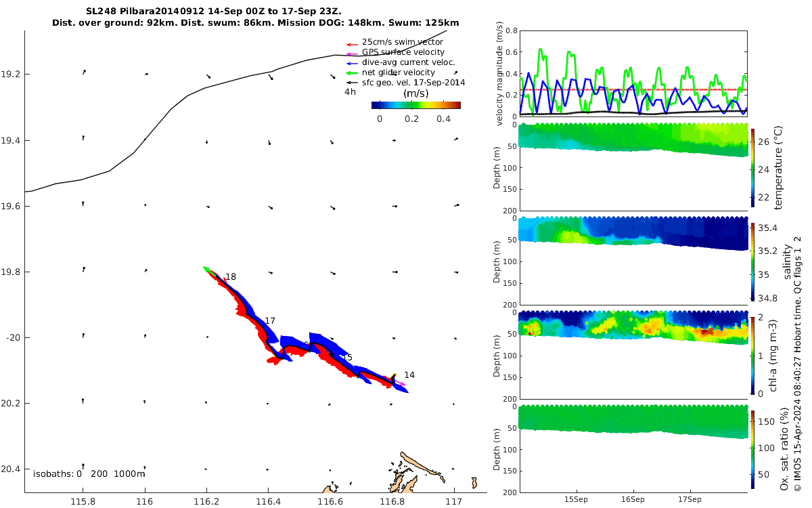
Task: Click the 20.4 latitude tick label
Action: click(9, 469)
